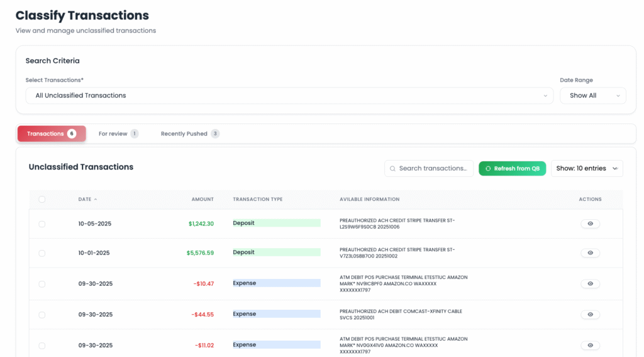Check the 10-05-2025 transaction row
The width and height of the screenshot is (644, 357).
click(42, 224)
